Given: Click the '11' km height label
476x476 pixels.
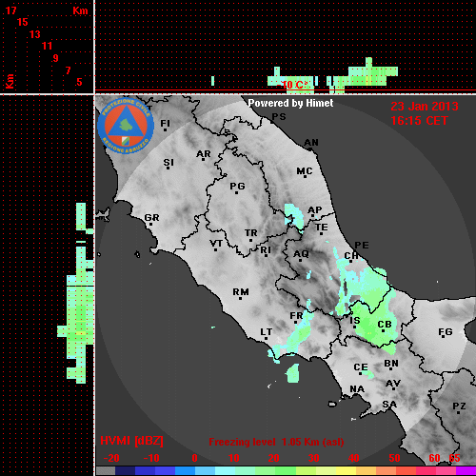Looking at the screenshot, I should [47, 46].
